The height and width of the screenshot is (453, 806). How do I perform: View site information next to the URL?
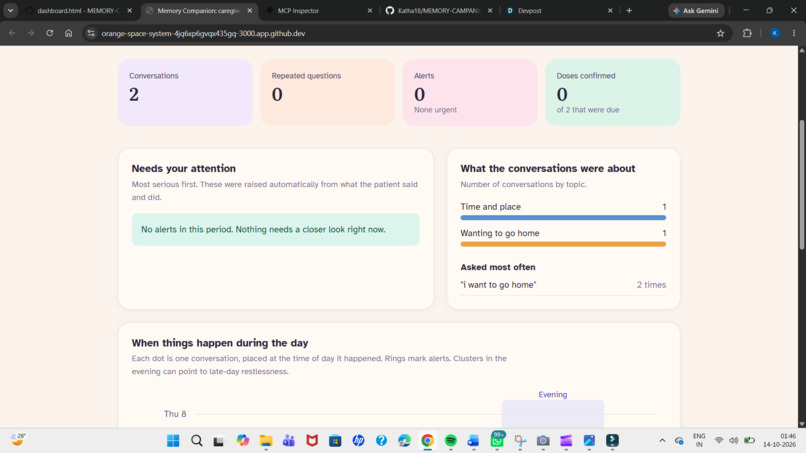91,33
